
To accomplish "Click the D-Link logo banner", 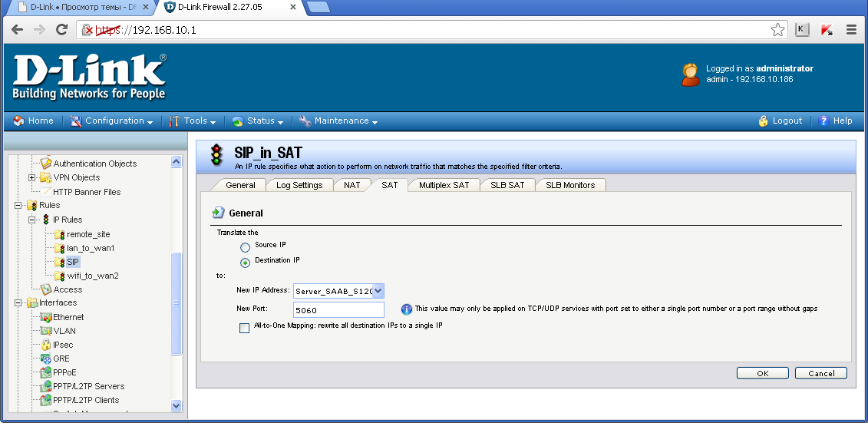I will tap(89, 77).
